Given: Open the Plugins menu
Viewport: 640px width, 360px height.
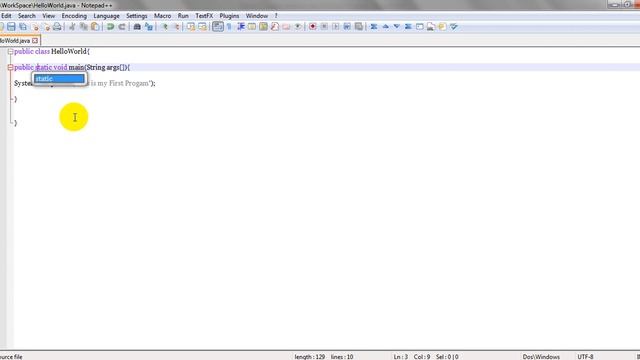Looking at the screenshot, I should 229,16.
